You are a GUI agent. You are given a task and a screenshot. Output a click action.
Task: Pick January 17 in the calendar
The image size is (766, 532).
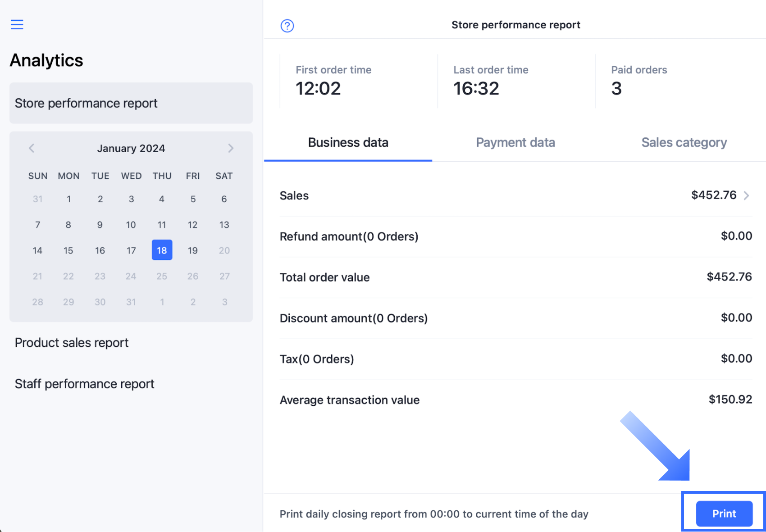(x=131, y=250)
